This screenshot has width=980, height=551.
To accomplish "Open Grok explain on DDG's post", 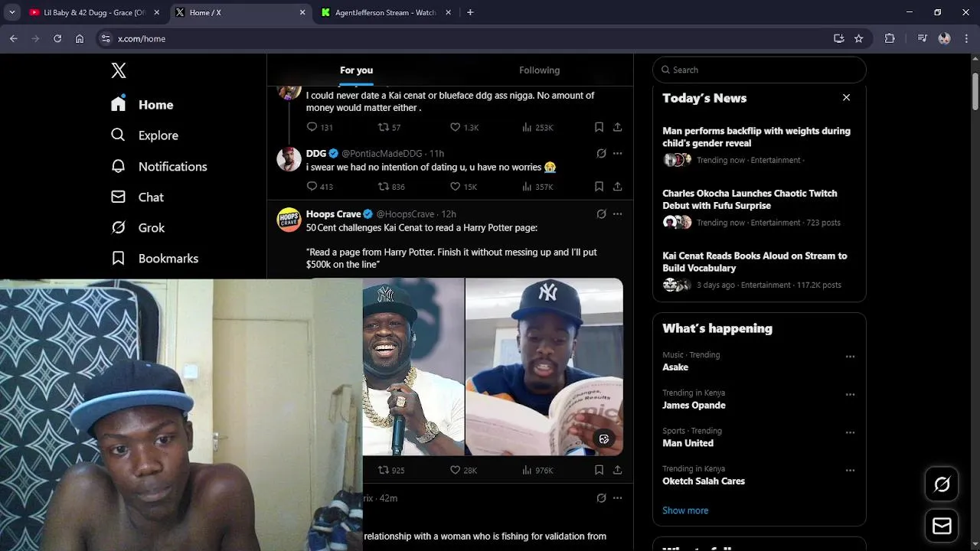I will pos(601,154).
